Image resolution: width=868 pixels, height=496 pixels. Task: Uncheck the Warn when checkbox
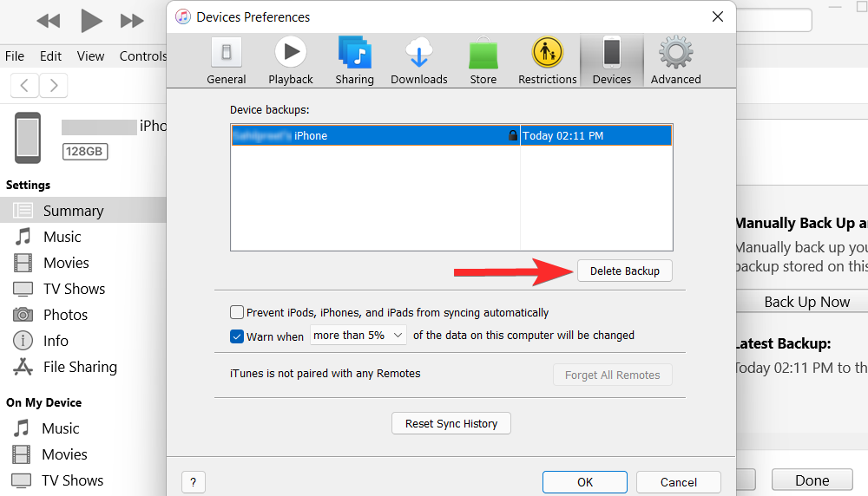click(x=237, y=336)
